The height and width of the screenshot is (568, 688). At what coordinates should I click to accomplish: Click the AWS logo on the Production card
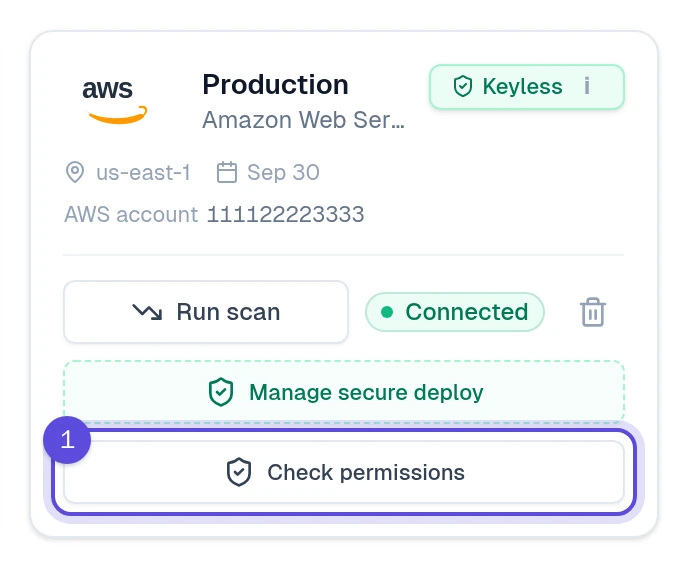click(x=115, y=101)
